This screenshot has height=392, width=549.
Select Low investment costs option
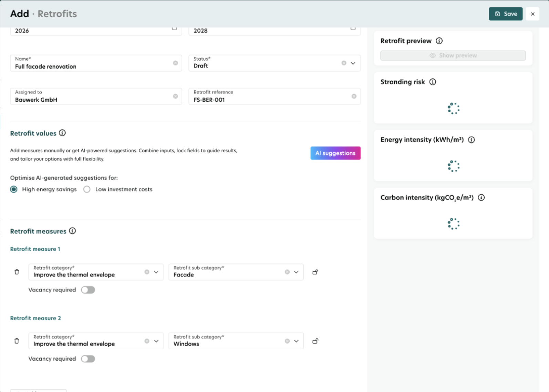coord(87,189)
